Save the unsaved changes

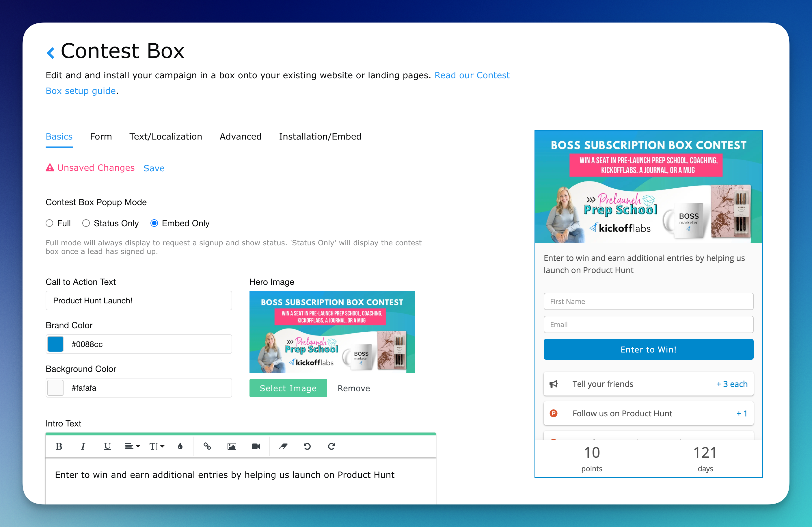[x=154, y=168]
